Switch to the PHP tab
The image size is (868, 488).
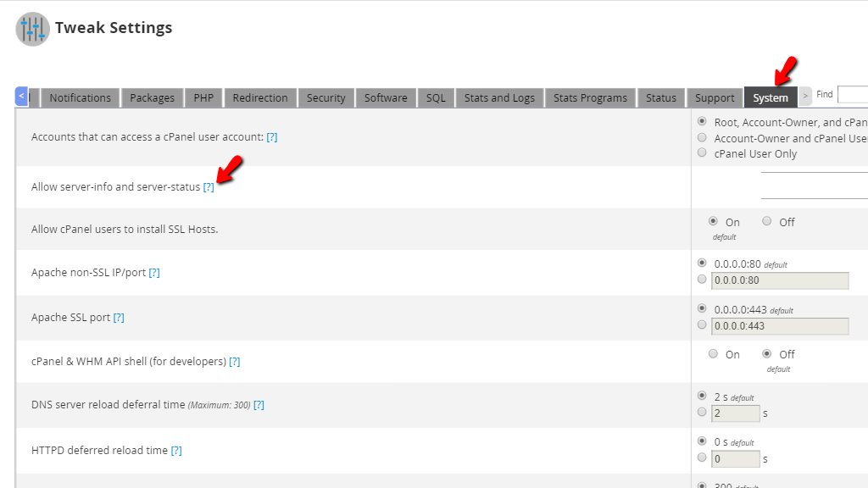tap(203, 98)
